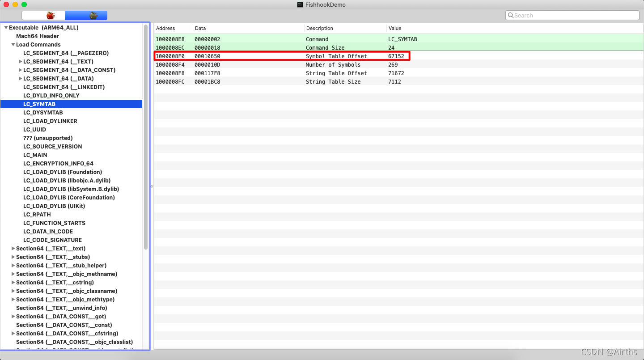Select LC_FUNCTION_STARTS
Image resolution: width=644 pixels, height=360 pixels.
54,223
